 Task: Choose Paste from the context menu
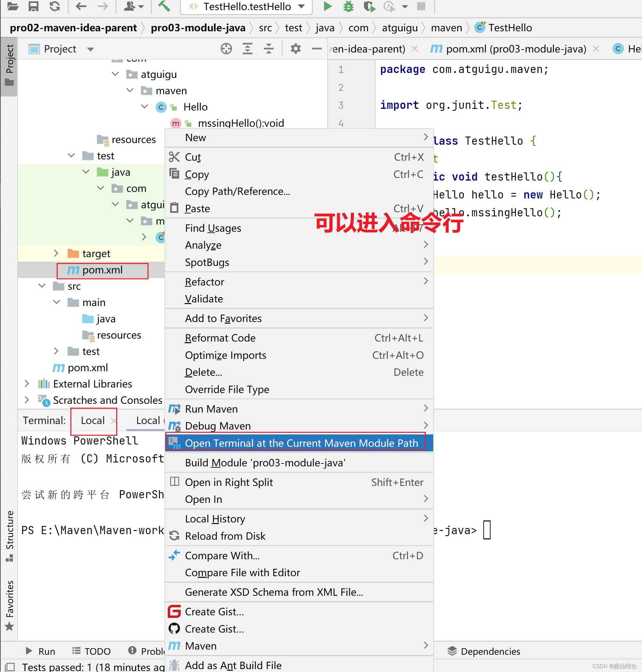(299, 209)
